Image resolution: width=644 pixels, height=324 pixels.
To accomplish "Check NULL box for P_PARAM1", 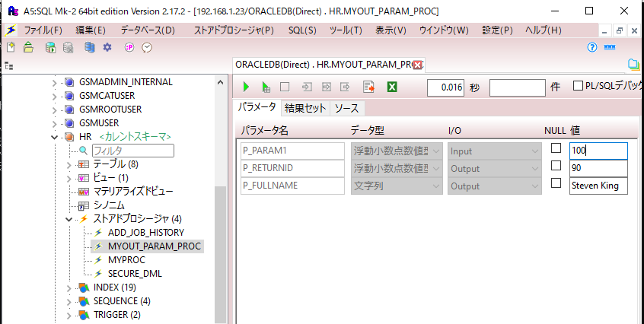I will (556, 148).
